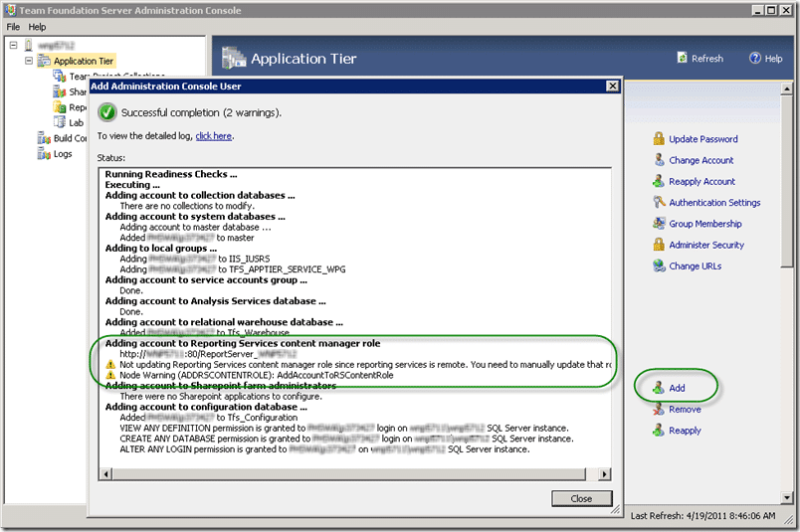Select the Logs tree item
800x532 pixels.
point(63,153)
